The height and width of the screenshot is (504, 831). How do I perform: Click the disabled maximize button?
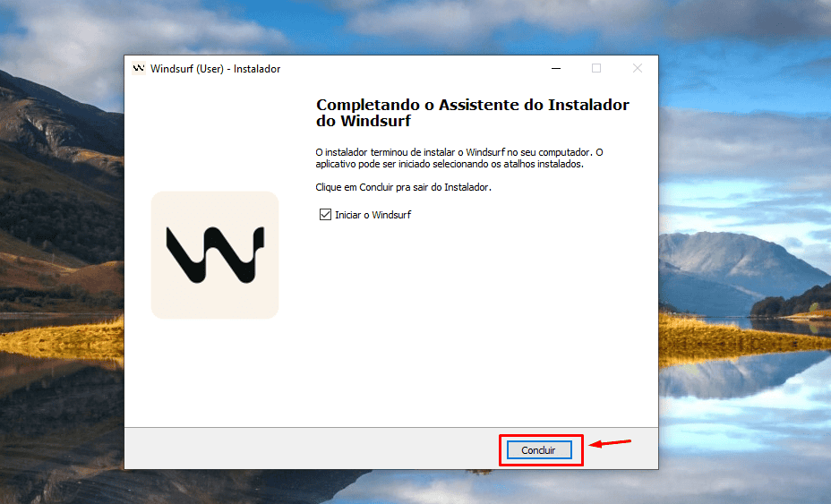coord(596,68)
